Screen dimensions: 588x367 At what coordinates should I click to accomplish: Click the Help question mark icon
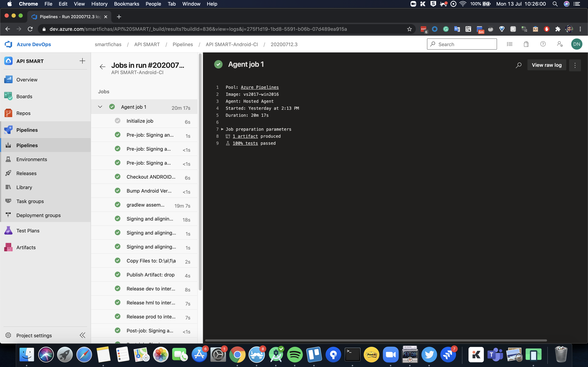click(543, 44)
